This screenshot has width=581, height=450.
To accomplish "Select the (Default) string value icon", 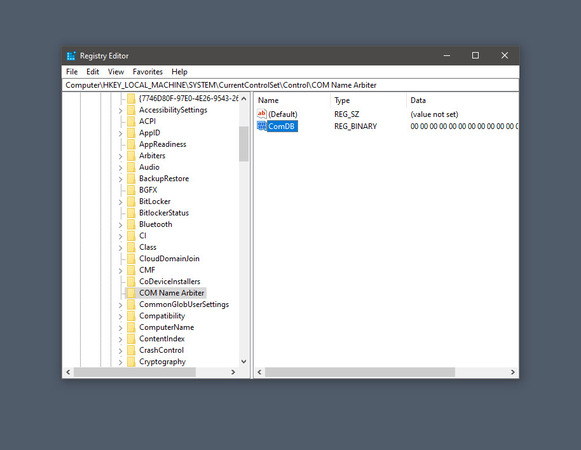I will pyautogui.click(x=262, y=114).
